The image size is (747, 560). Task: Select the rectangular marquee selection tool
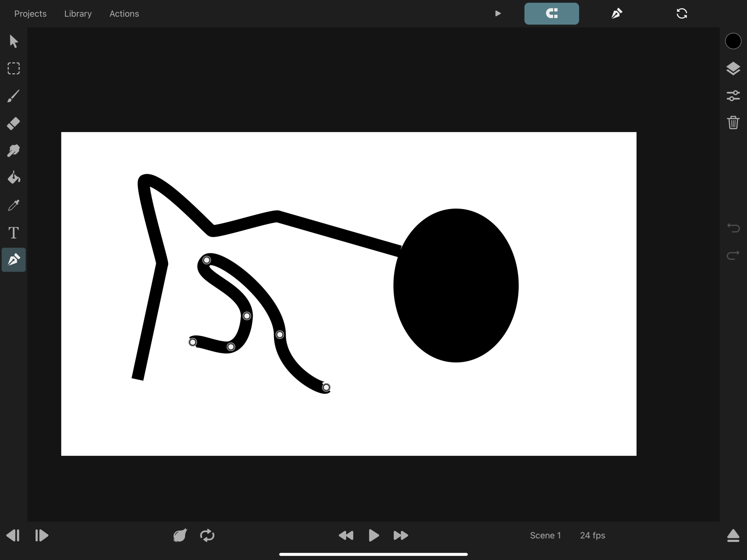point(13,68)
